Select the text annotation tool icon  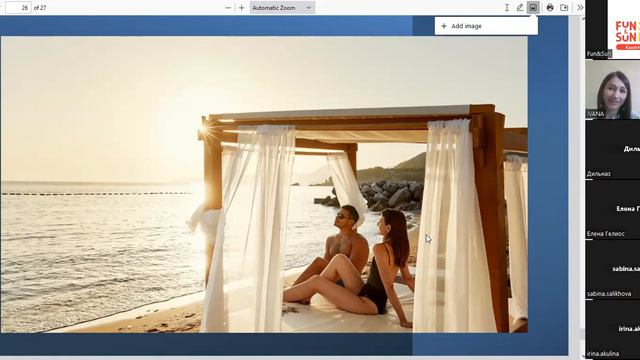click(x=507, y=8)
